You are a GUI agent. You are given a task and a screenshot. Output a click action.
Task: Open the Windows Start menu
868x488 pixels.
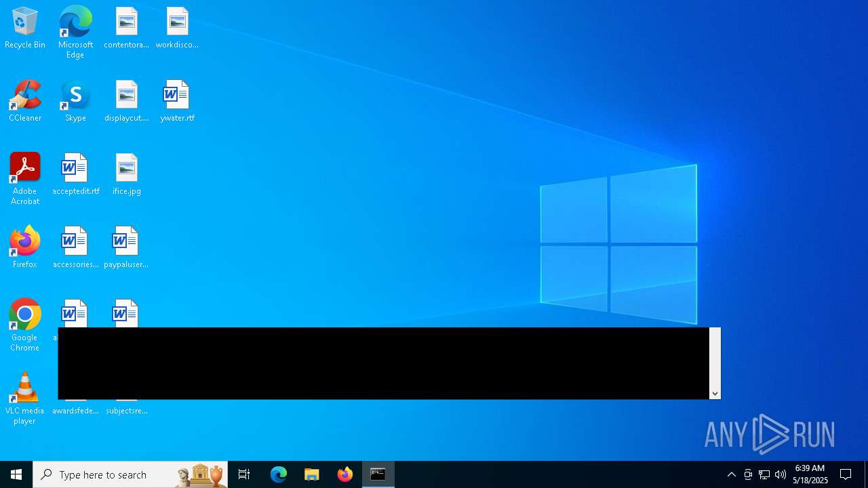(16, 474)
